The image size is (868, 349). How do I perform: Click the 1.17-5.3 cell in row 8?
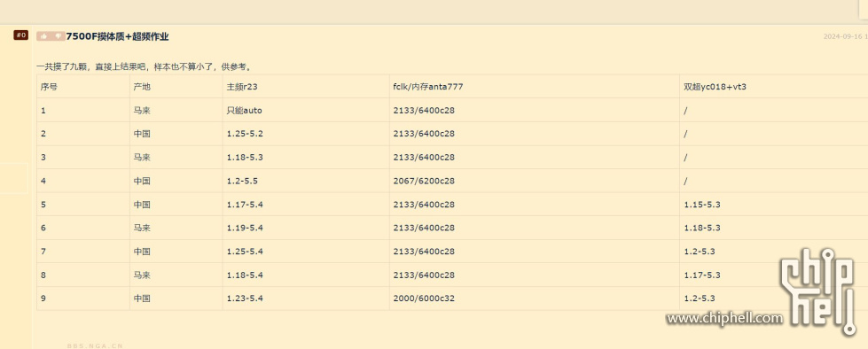pos(774,275)
